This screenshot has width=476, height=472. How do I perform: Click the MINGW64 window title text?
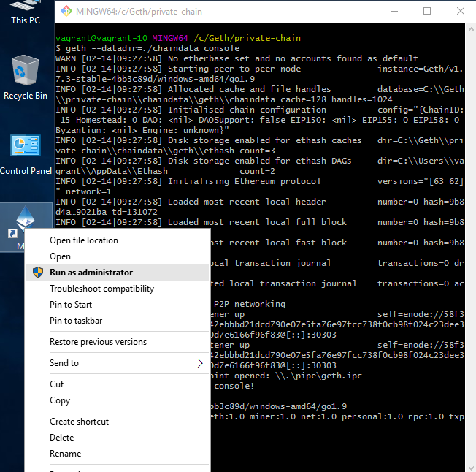139,12
